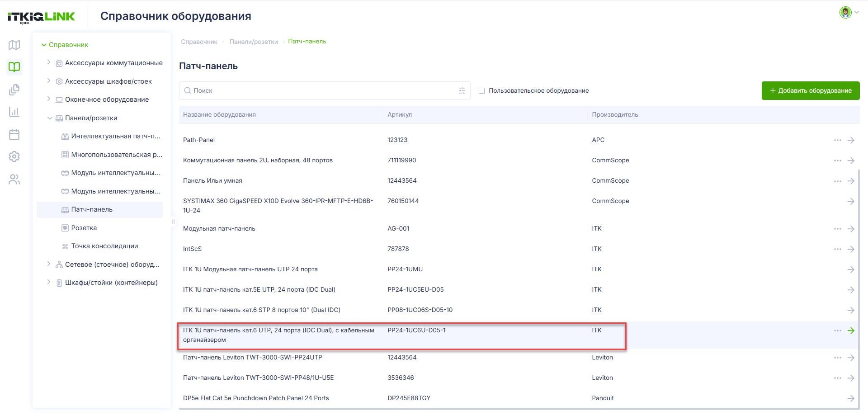Click Патч-панель breadcrumb
Screen dimensions: 868x416
pyautogui.click(x=307, y=41)
